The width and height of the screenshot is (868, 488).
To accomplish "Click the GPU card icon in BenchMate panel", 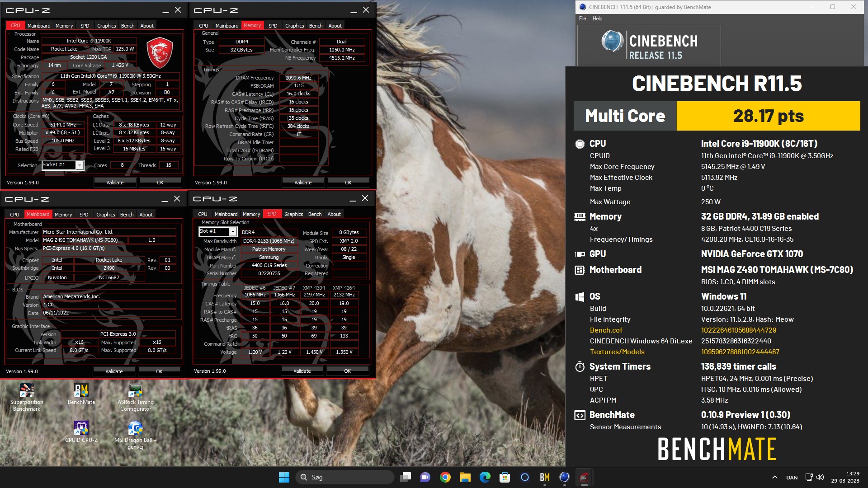I will [x=580, y=254].
